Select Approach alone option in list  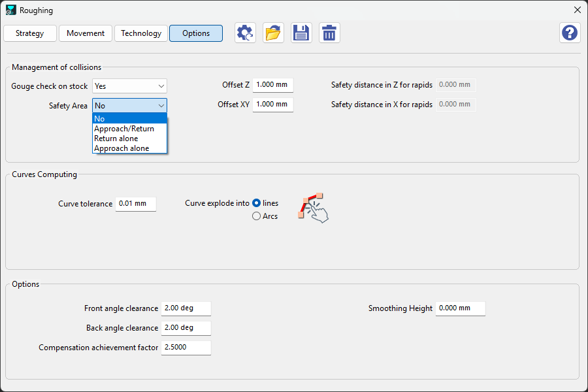122,148
